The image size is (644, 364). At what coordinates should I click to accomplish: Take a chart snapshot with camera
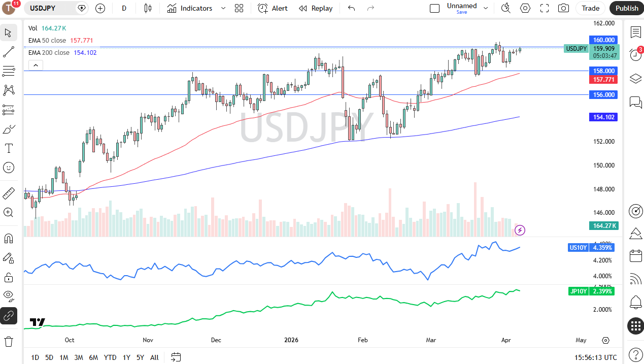coord(563,8)
